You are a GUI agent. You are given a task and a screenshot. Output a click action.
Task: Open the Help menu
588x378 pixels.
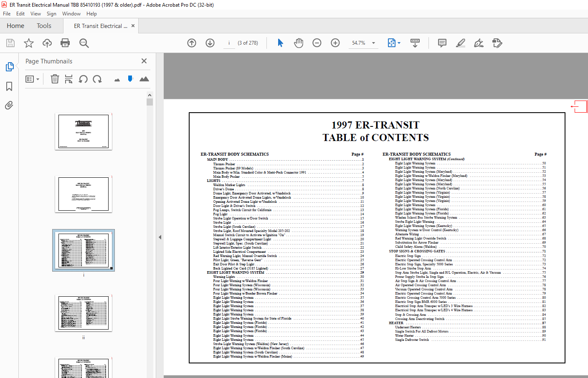click(91, 14)
